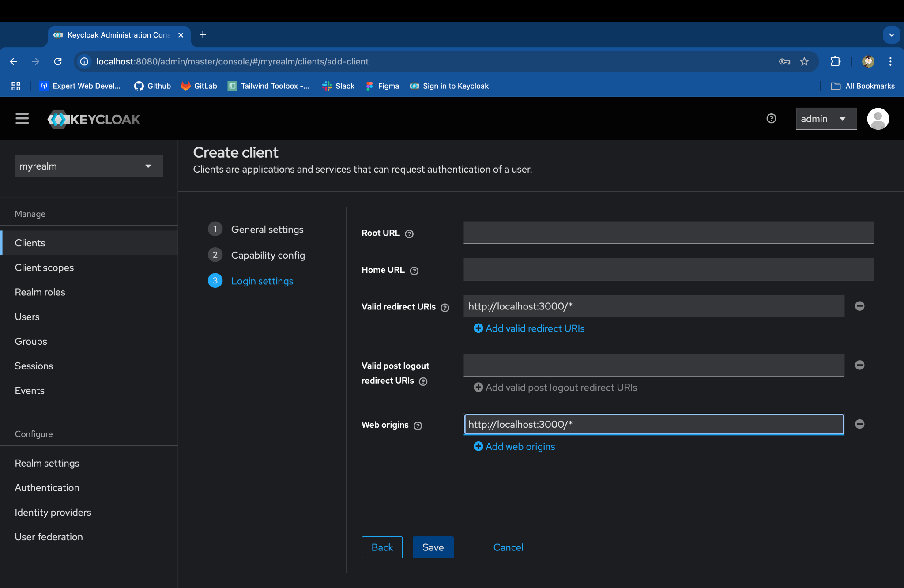Click the Web origins help icon
This screenshot has height=588, width=904.
point(418,426)
